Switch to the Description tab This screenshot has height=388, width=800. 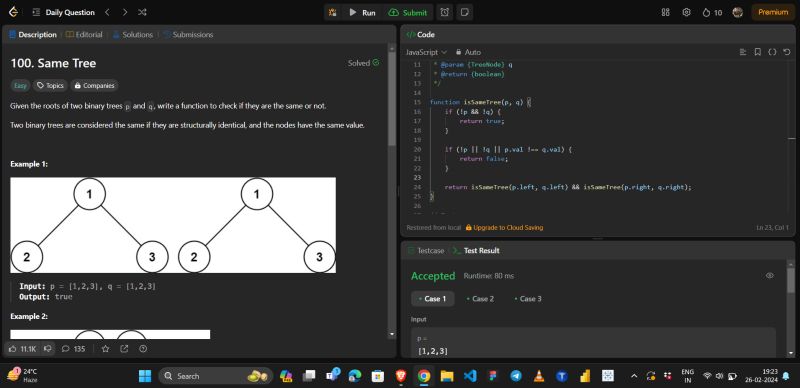pyautogui.click(x=33, y=35)
